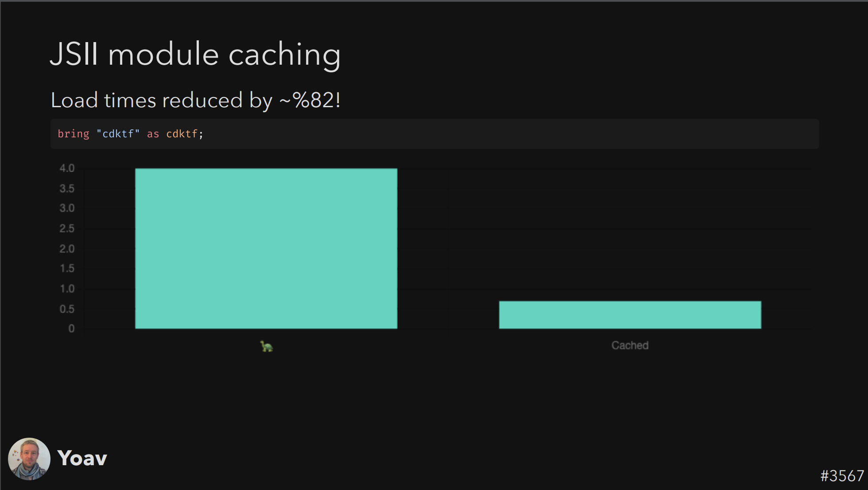Click the "as" keyword in the code block

[153, 134]
